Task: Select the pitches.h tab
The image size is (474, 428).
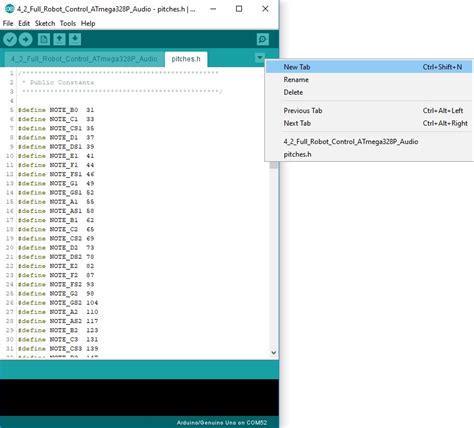Action: point(186,59)
